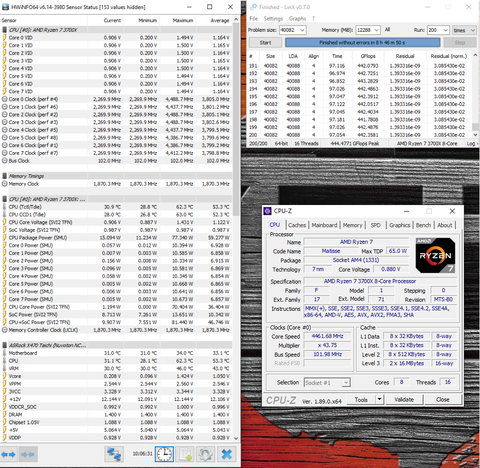480x468 pixels.
Task: Open Problem size dropdown in LinX
Action: (x=302, y=30)
